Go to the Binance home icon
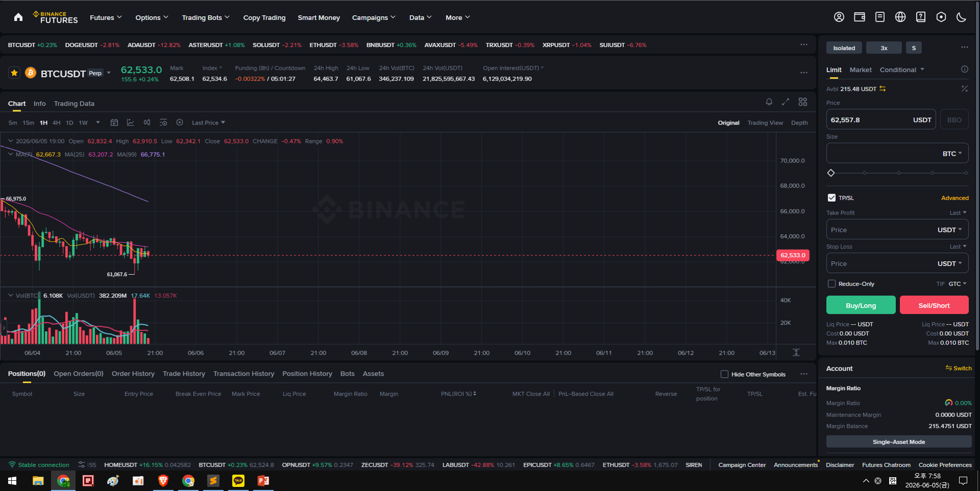The image size is (980, 491). (x=18, y=17)
